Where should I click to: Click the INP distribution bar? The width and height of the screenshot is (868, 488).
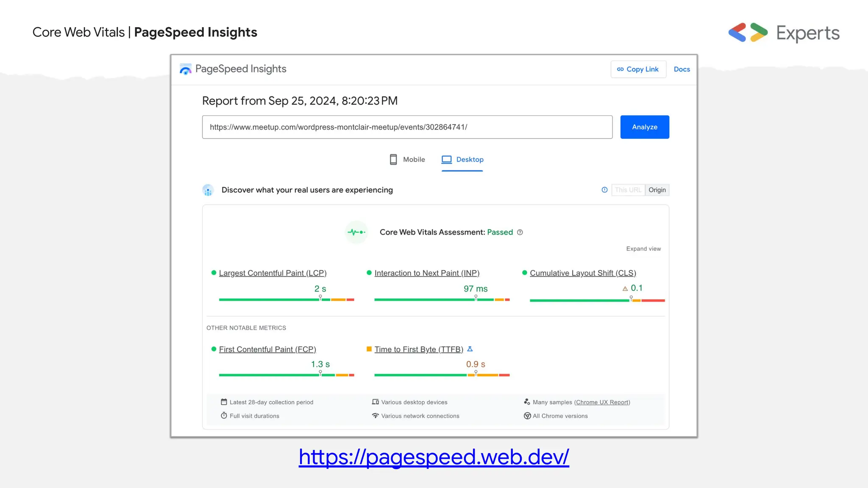point(442,299)
